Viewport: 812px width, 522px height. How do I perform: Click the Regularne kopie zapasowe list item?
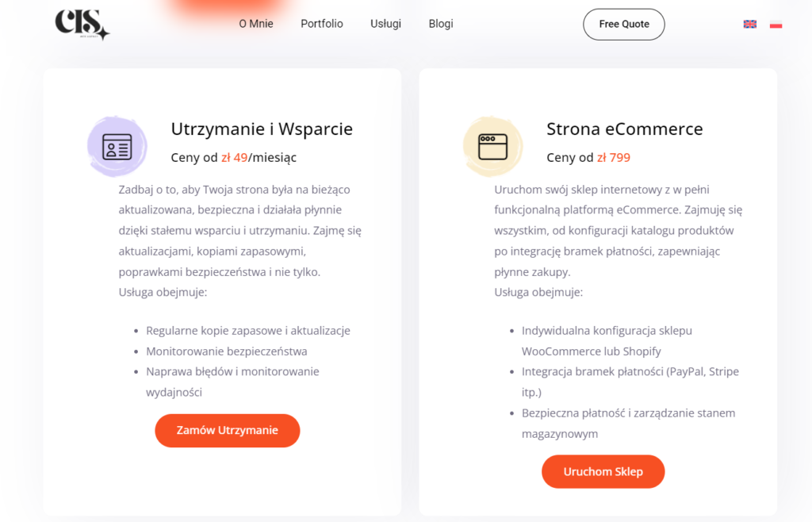click(x=248, y=330)
